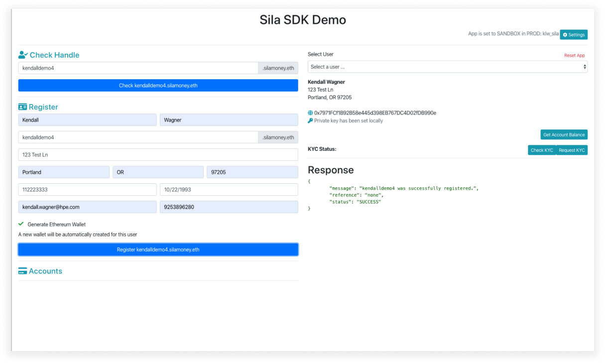Click the KYC Status label
The width and height of the screenshot is (605, 364).
(x=322, y=149)
